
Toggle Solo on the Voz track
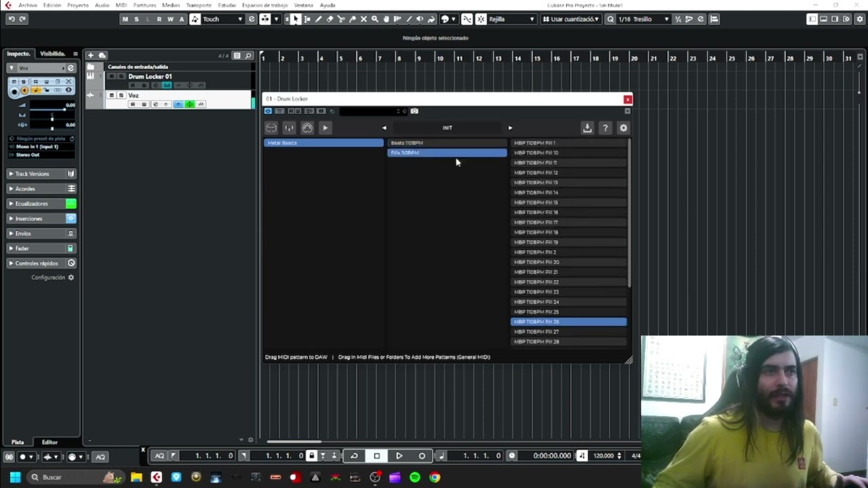pos(121,96)
